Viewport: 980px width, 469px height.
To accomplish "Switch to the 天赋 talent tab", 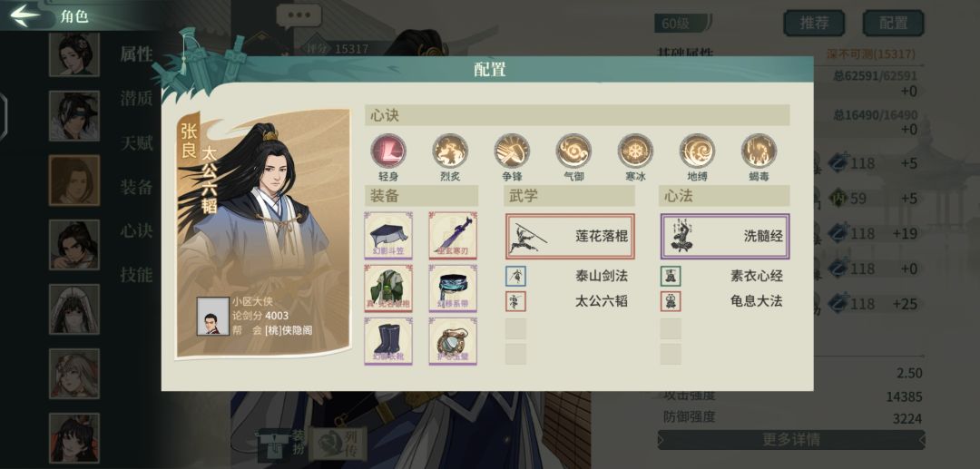I will click(136, 143).
